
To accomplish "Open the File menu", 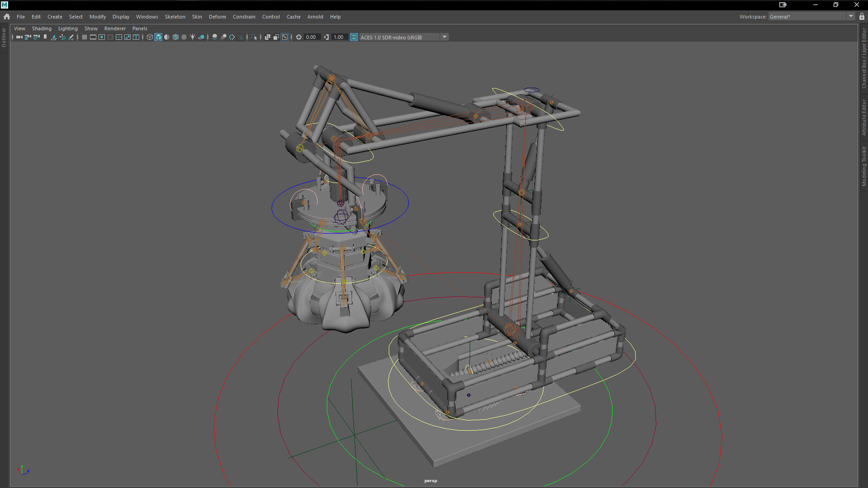I will (x=21, y=17).
